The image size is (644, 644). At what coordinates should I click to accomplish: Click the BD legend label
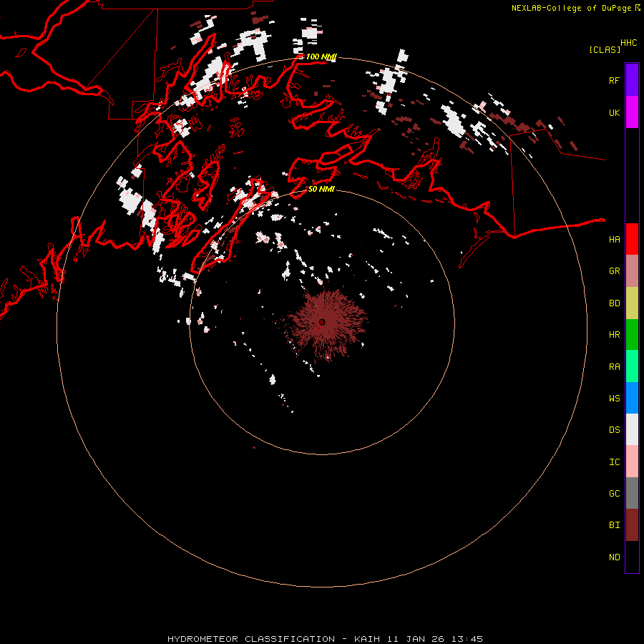[x=614, y=303]
